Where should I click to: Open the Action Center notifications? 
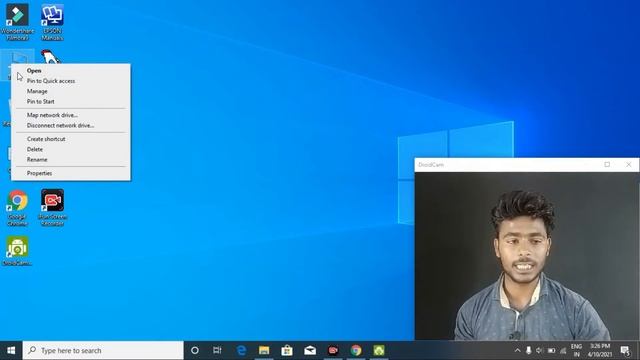625,350
